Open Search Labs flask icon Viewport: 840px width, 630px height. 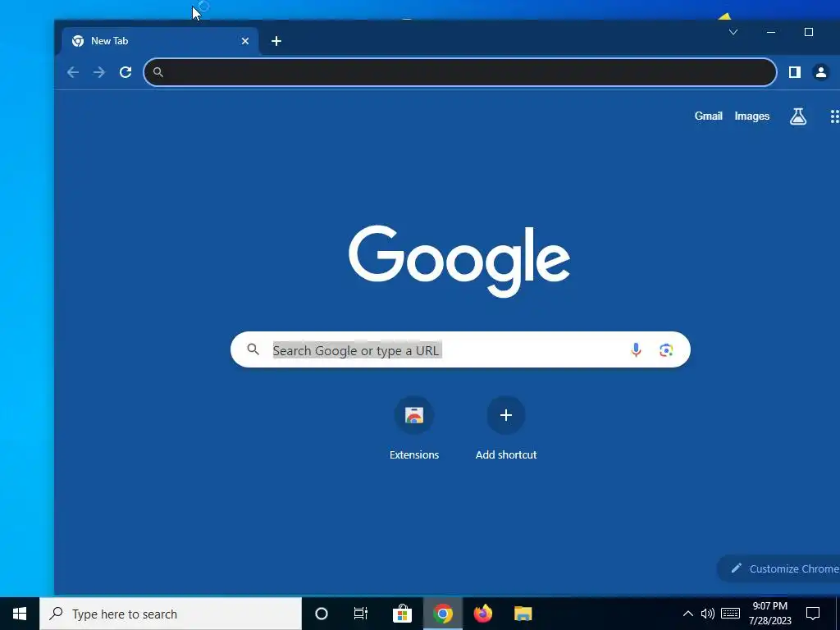[x=797, y=116]
